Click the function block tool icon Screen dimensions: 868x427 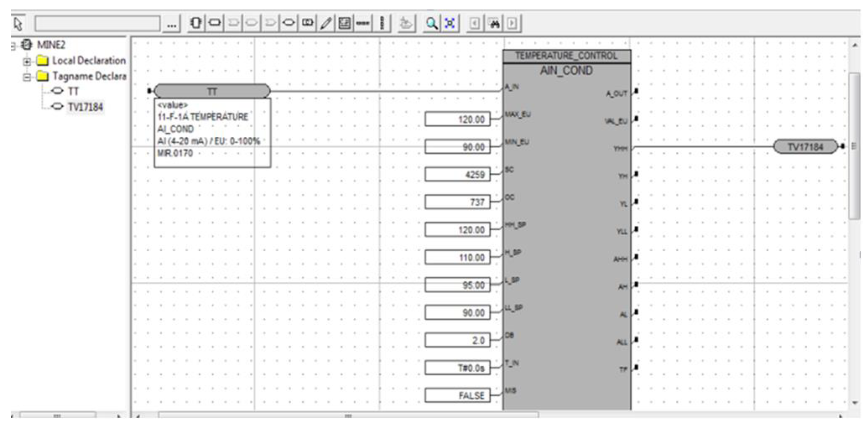coord(196,23)
